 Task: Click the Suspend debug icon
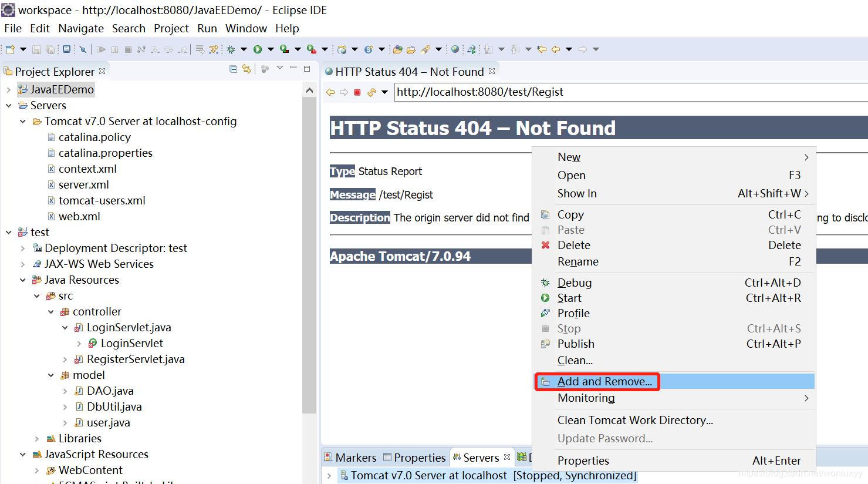click(114, 49)
